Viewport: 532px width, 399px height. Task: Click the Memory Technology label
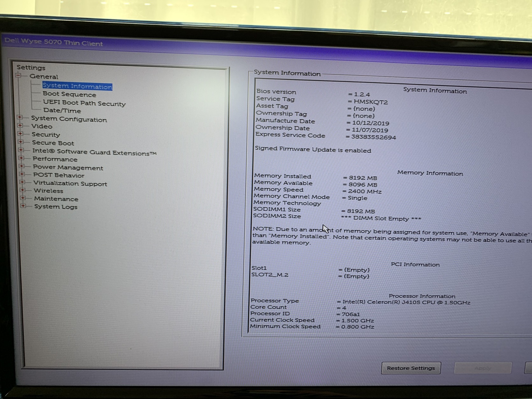[x=287, y=203]
